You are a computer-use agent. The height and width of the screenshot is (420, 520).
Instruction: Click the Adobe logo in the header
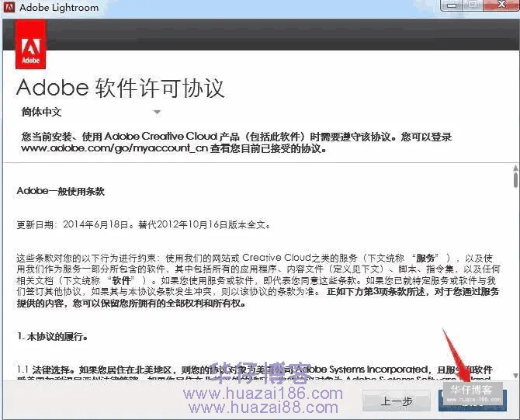[x=30, y=44]
